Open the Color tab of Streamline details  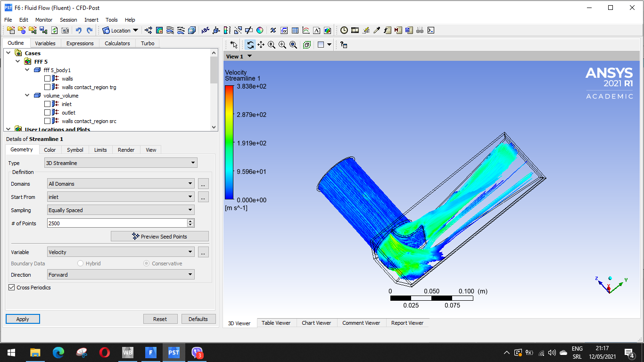[x=50, y=150]
